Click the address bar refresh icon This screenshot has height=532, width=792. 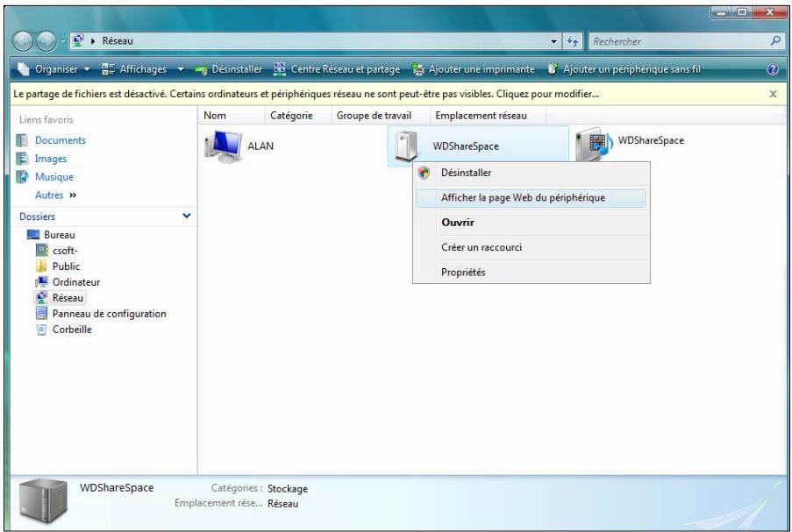pos(572,41)
